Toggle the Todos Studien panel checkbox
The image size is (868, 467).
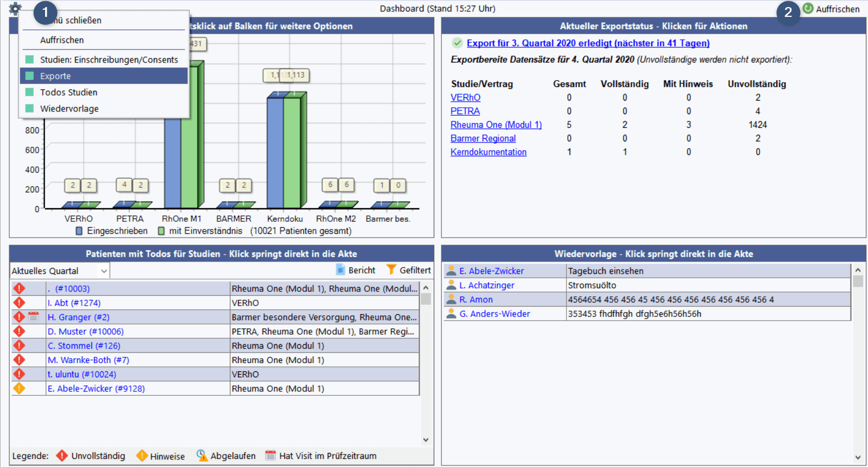point(29,92)
